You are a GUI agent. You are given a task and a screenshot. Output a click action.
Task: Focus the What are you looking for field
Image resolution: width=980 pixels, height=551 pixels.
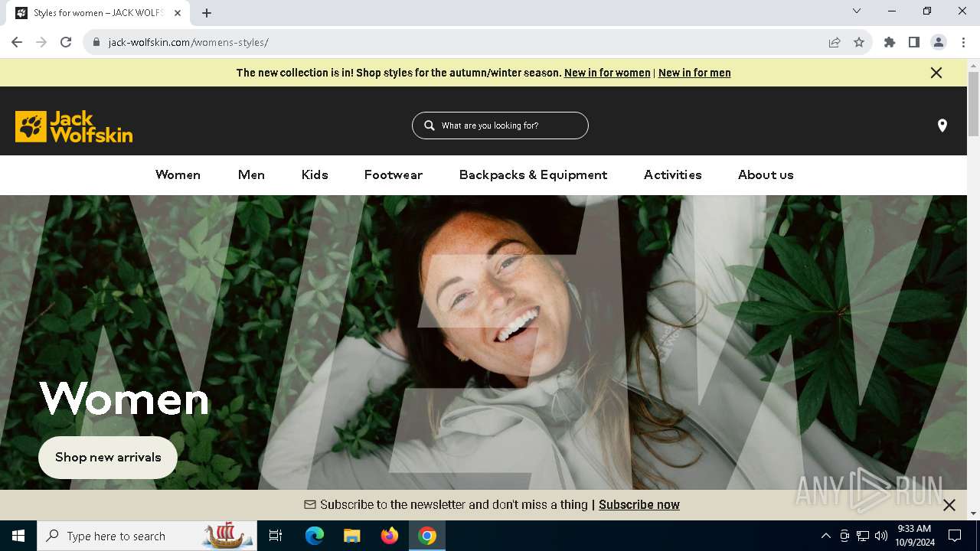click(500, 126)
